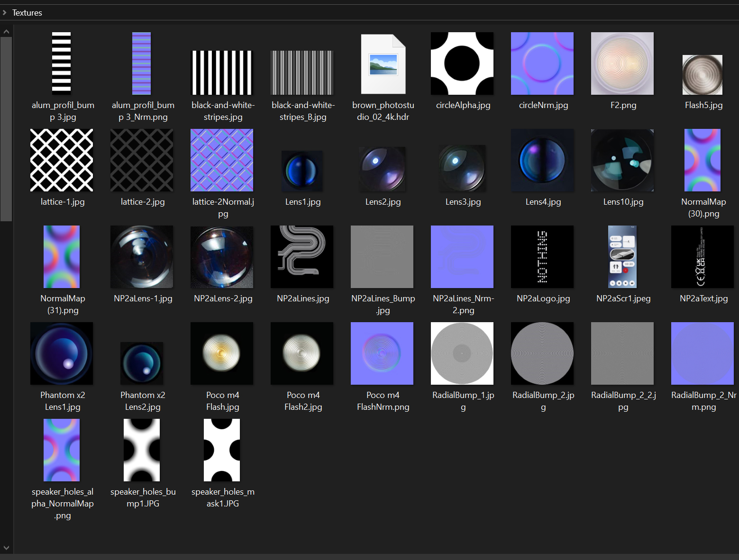
Task: Click the "Lens2.jpg" file name
Action: (383, 202)
